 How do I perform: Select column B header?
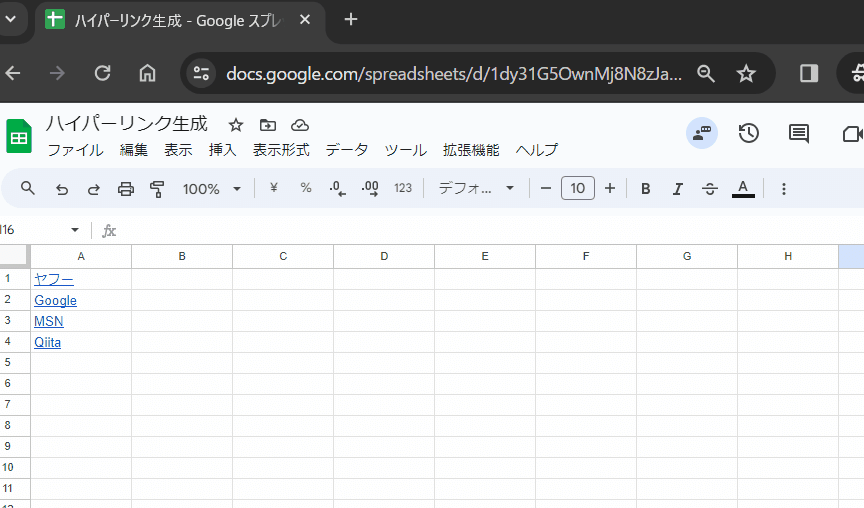pos(182,256)
